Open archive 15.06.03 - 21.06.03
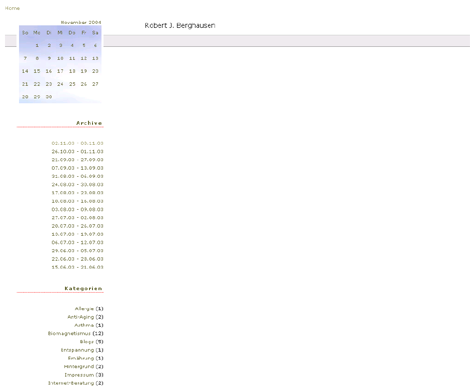 [77, 267]
